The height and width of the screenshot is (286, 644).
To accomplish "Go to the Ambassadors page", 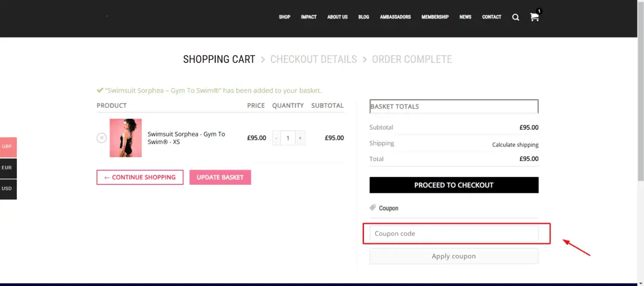I will pyautogui.click(x=395, y=17).
